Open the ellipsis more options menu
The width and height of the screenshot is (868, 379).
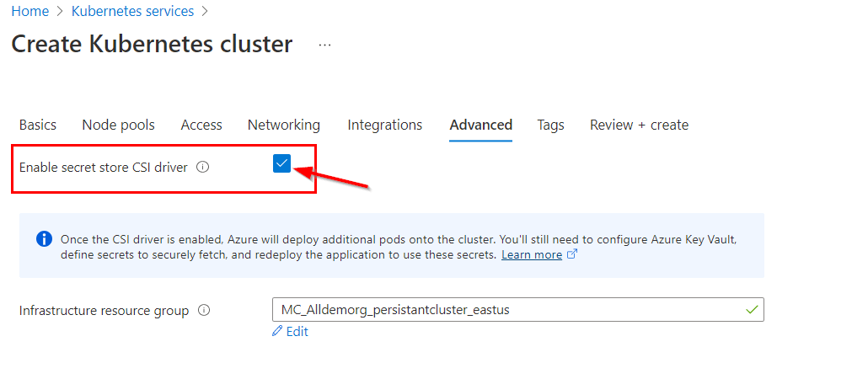pyautogui.click(x=324, y=45)
